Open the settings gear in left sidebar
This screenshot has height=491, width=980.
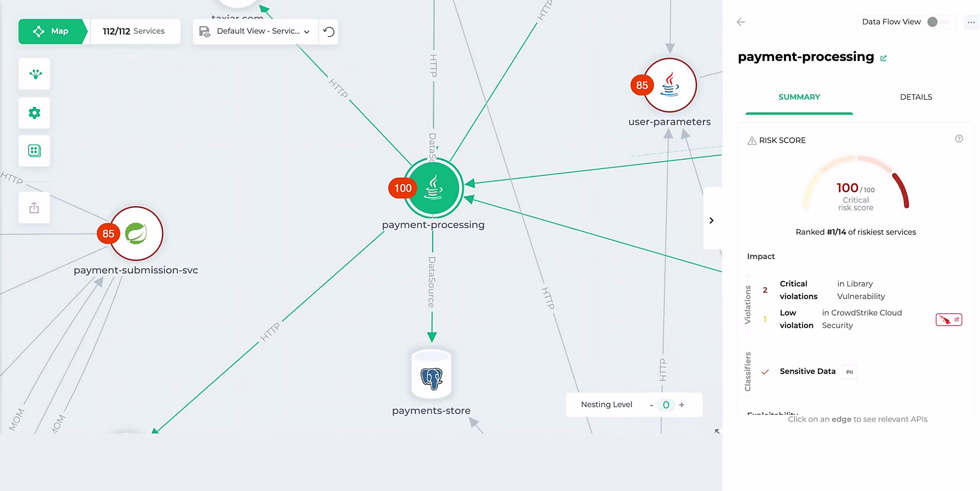point(34,113)
